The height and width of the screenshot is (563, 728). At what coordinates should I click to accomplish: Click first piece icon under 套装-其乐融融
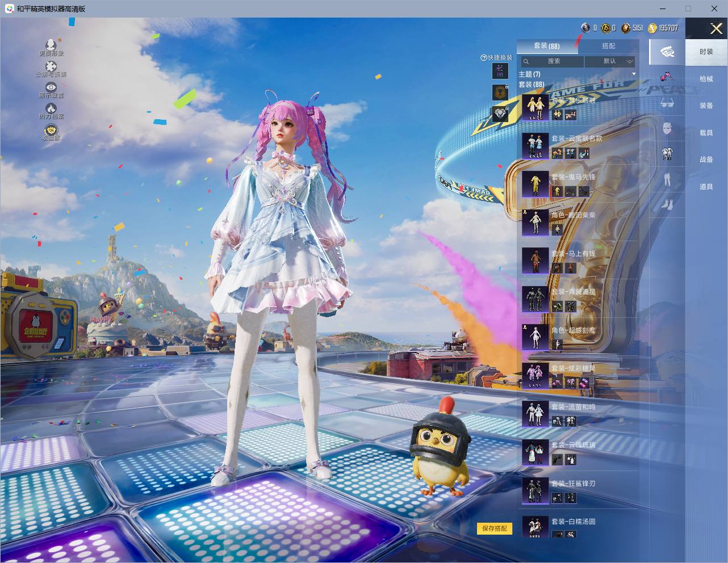tap(557, 115)
